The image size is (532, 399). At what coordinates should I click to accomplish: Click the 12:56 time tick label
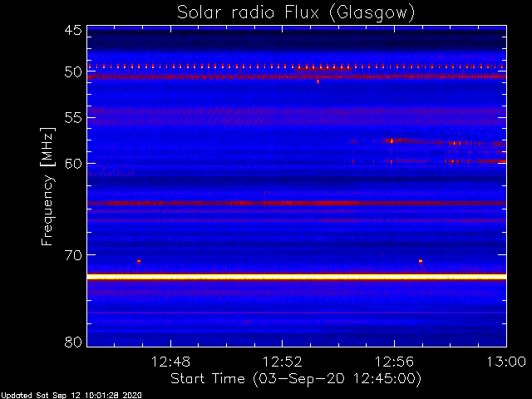click(x=394, y=362)
